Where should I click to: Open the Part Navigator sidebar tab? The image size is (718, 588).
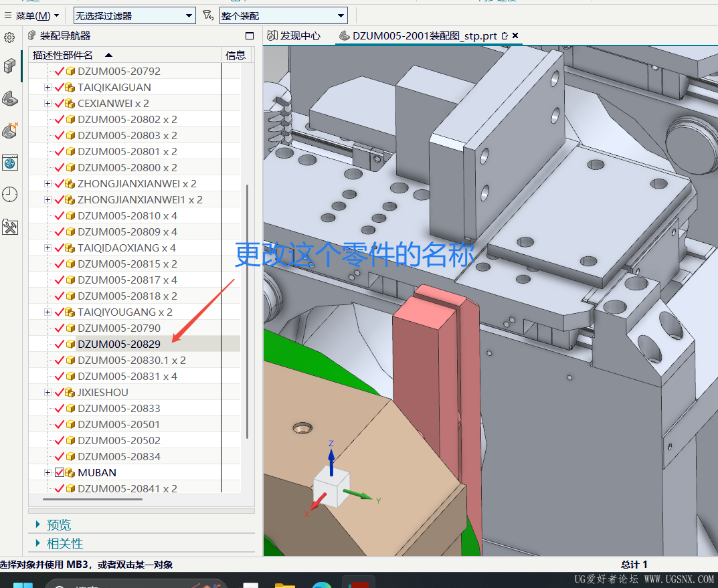pyautogui.click(x=10, y=98)
